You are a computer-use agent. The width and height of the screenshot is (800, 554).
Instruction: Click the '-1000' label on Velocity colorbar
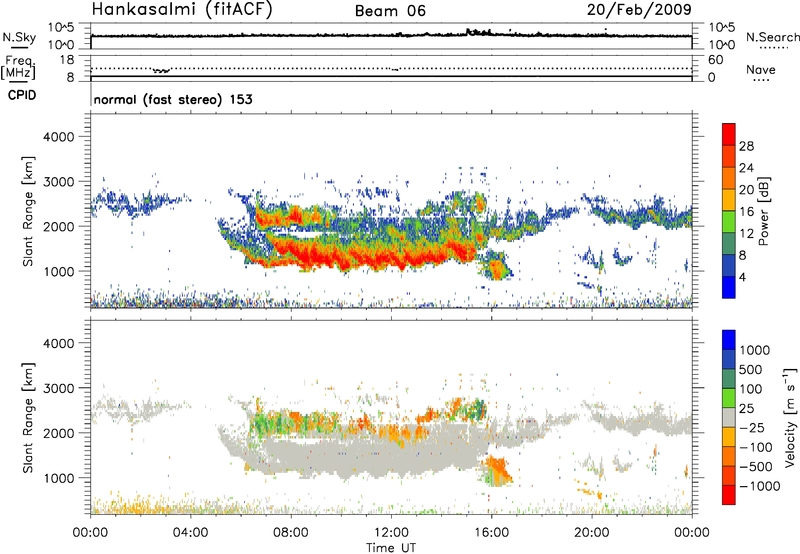coord(760,486)
